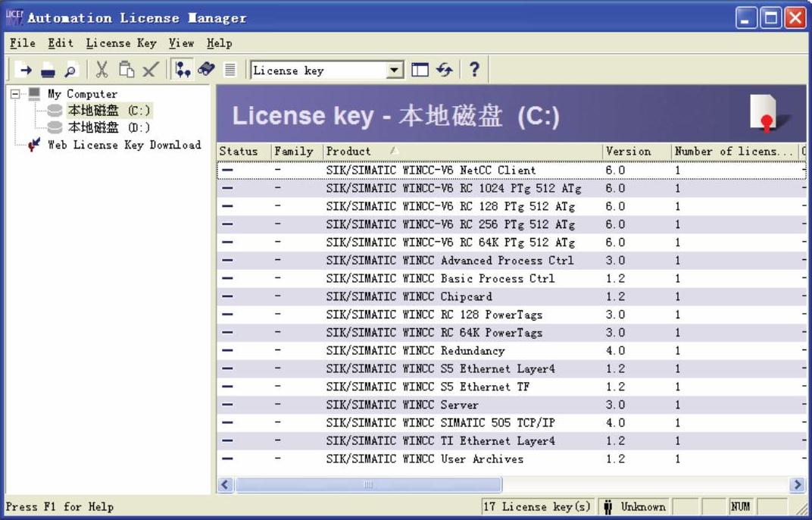812x520 pixels.
Task: Sort list by Product column header
Action: (462, 152)
